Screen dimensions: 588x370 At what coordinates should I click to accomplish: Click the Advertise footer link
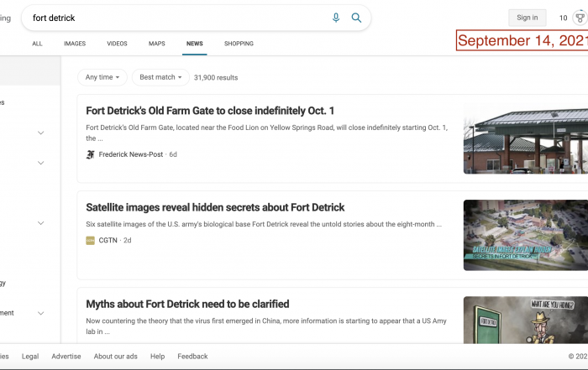[66, 356]
